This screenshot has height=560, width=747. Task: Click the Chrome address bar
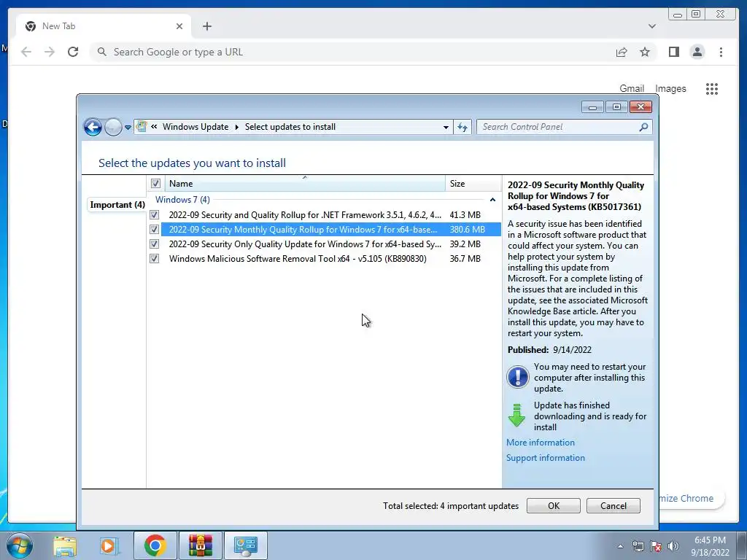352,52
